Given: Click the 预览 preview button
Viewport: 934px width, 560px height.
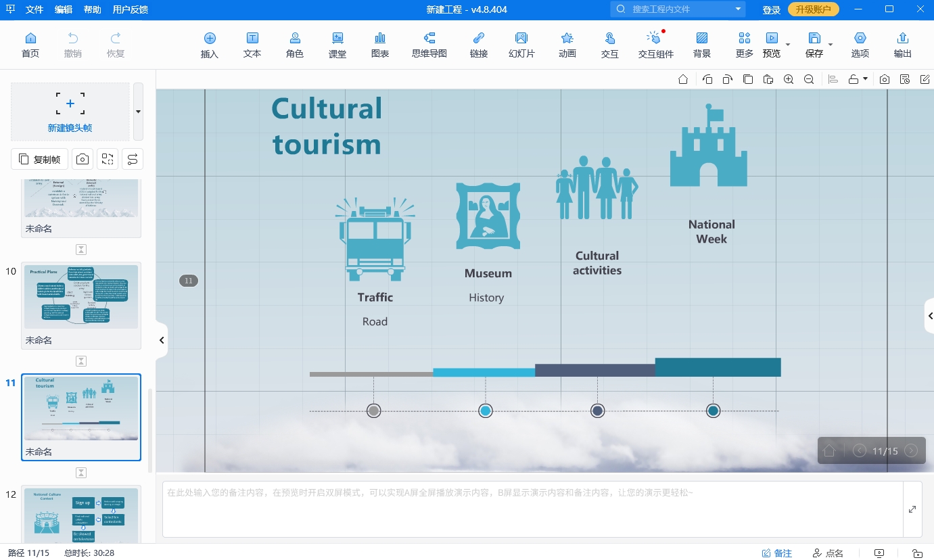Looking at the screenshot, I should (x=771, y=45).
